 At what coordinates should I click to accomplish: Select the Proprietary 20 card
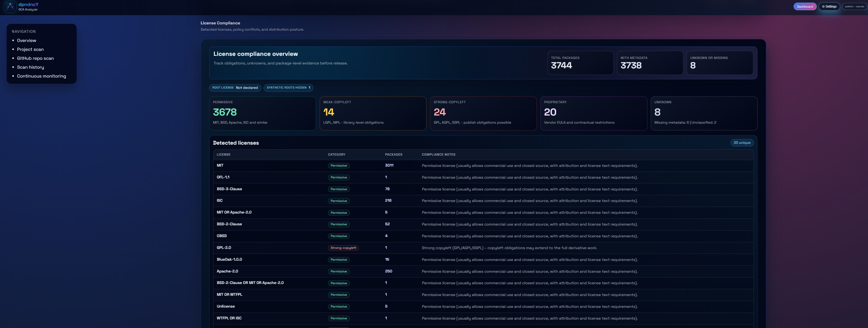pyautogui.click(x=593, y=113)
